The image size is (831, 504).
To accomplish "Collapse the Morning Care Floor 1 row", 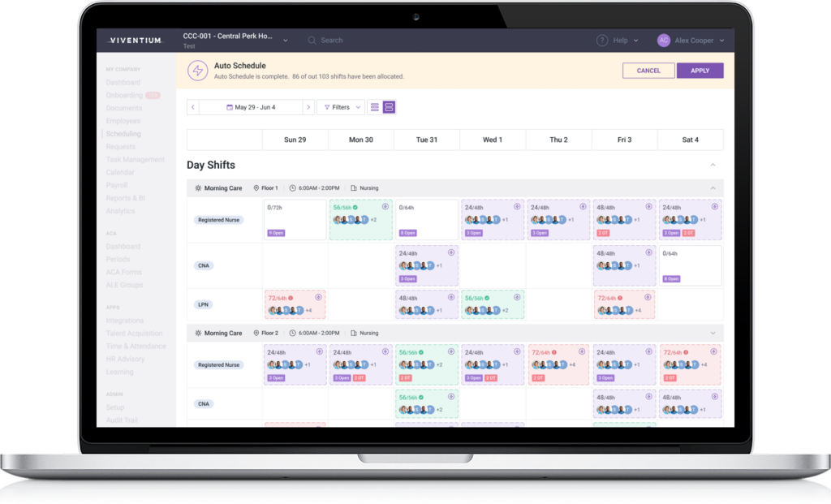I will click(712, 187).
